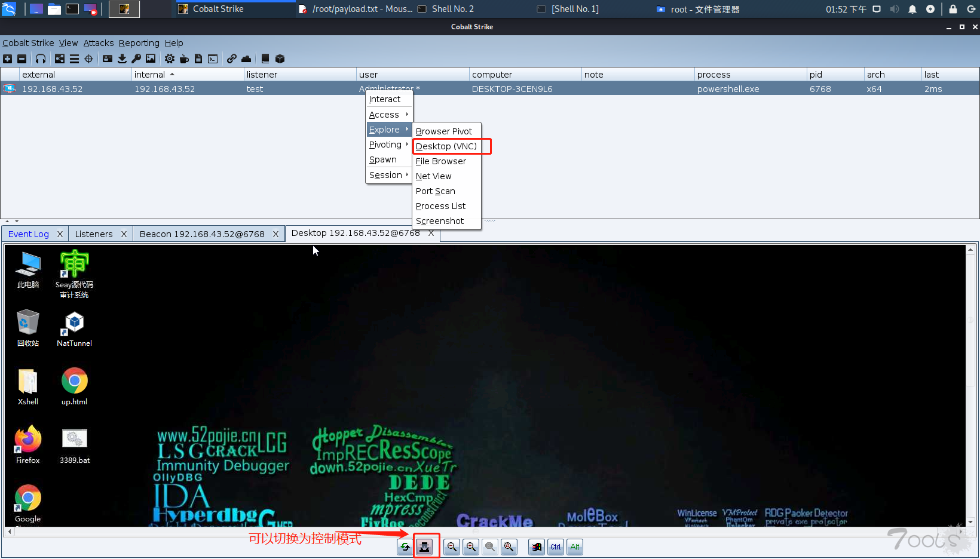This screenshot has width=980, height=559.
Task: Open the Cobalt Strike menu
Action: 28,43
